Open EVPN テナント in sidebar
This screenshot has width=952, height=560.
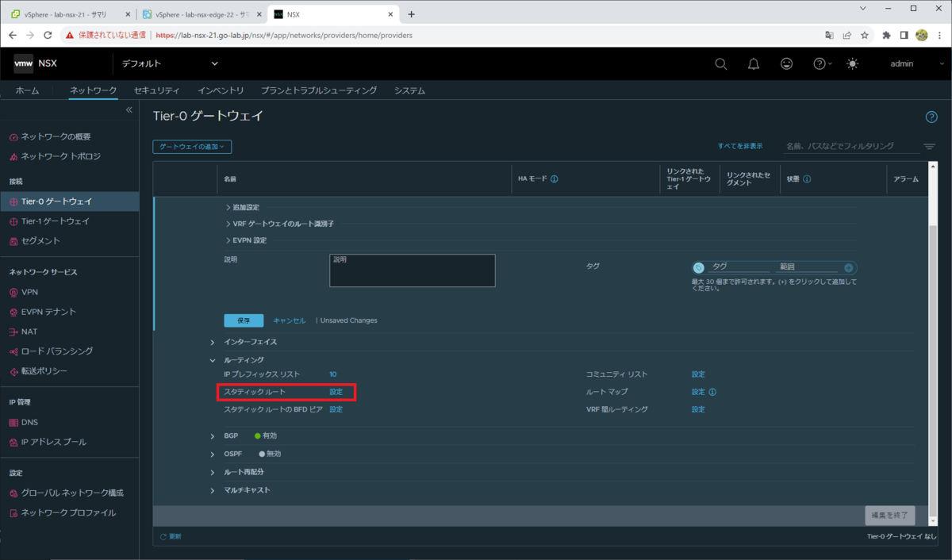pos(48,312)
